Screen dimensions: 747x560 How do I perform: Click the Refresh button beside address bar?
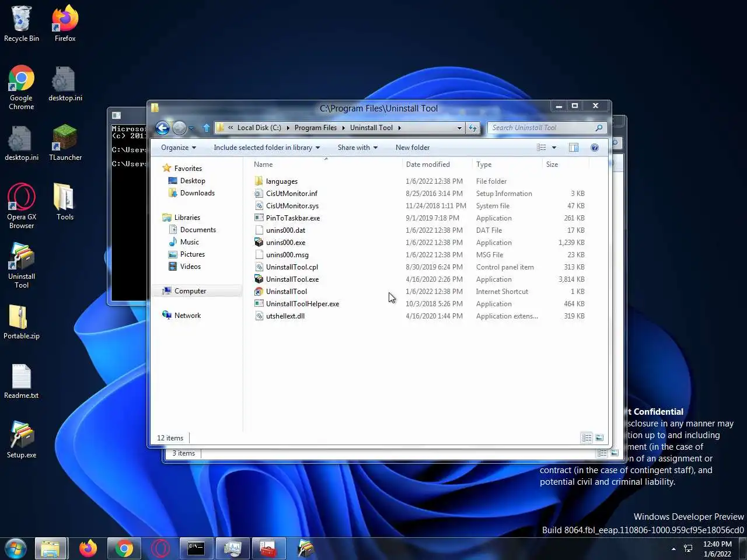pyautogui.click(x=473, y=128)
